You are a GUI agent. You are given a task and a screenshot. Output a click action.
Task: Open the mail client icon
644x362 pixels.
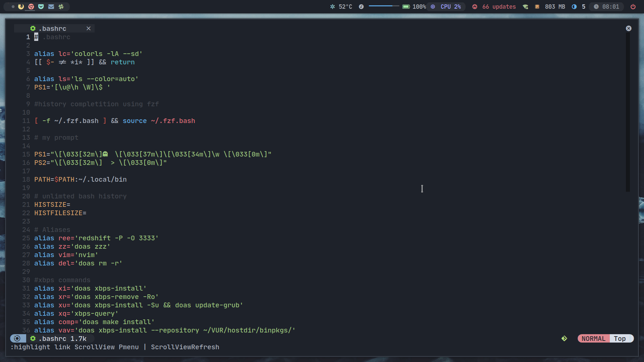click(x=51, y=7)
